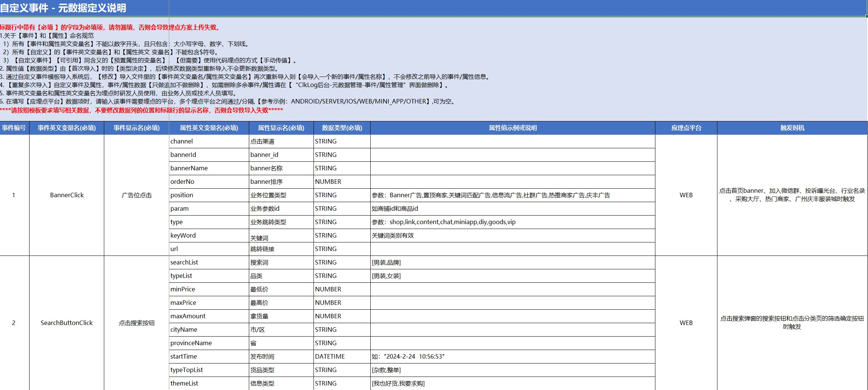Viewport: 868px width, 390px height.
Task: Click the 业务跳转类型 cell
Action: [281, 222]
